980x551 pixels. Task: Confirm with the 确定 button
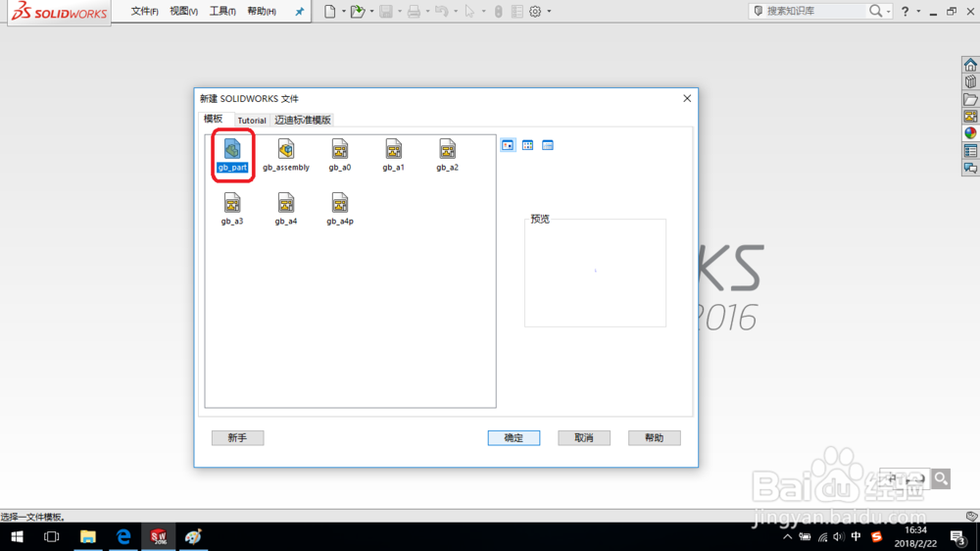pyautogui.click(x=514, y=438)
